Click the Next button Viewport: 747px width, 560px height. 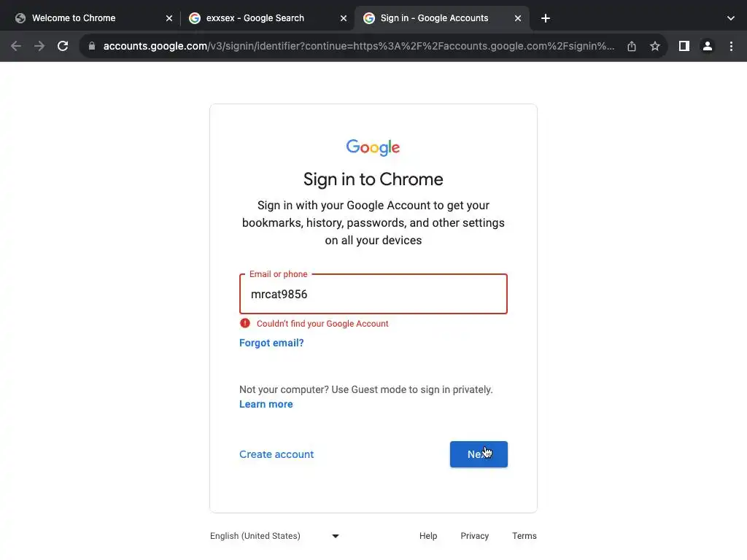click(479, 454)
